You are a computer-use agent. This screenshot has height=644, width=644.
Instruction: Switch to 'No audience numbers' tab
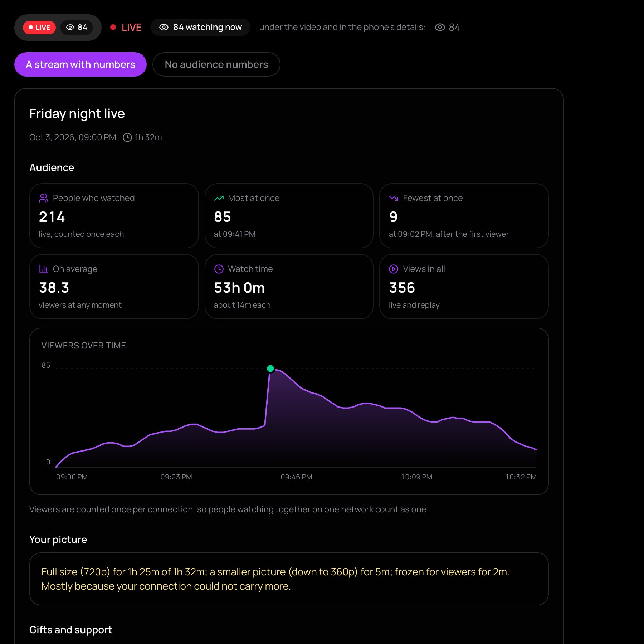216,64
